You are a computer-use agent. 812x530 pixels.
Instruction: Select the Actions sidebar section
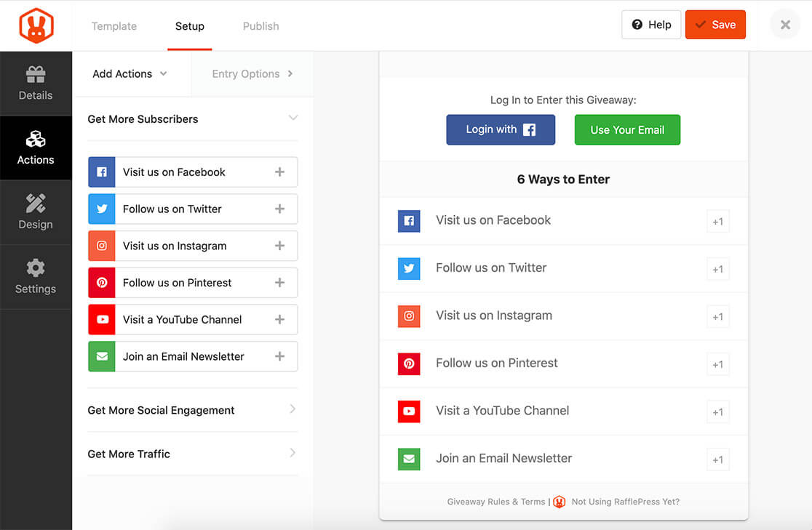point(36,148)
